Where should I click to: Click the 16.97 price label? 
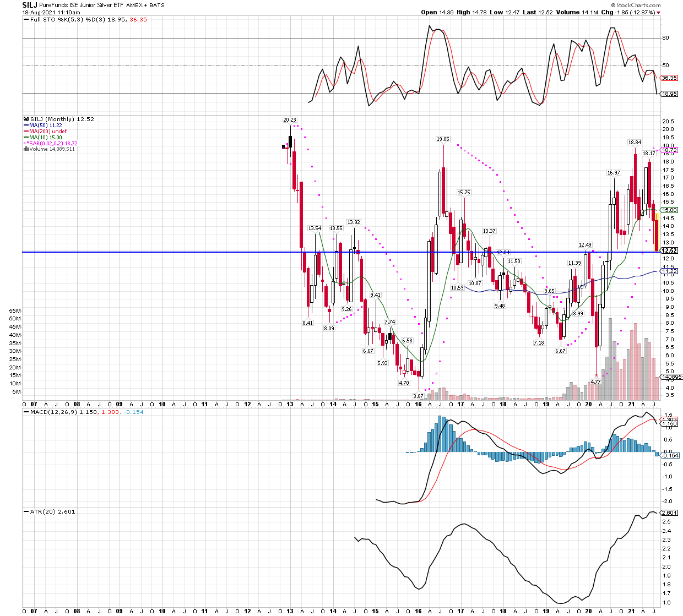pyautogui.click(x=614, y=173)
